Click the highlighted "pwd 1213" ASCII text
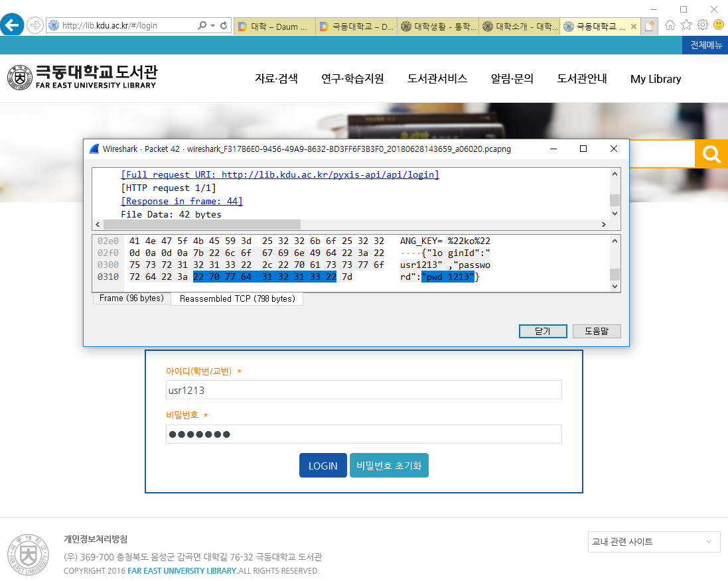Image resolution: width=728 pixels, height=581 pixels. click(448, 277)
